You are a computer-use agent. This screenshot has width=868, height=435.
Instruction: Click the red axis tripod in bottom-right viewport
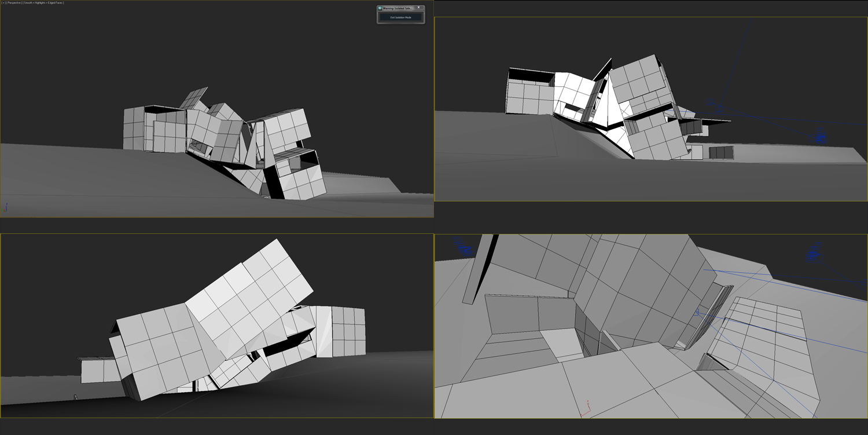click(x=586, y=408)
